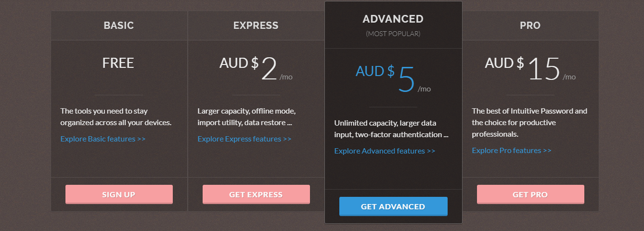The image size is (644, 231).
Task: Open Explore Pro features link
Action: point(512,151)
